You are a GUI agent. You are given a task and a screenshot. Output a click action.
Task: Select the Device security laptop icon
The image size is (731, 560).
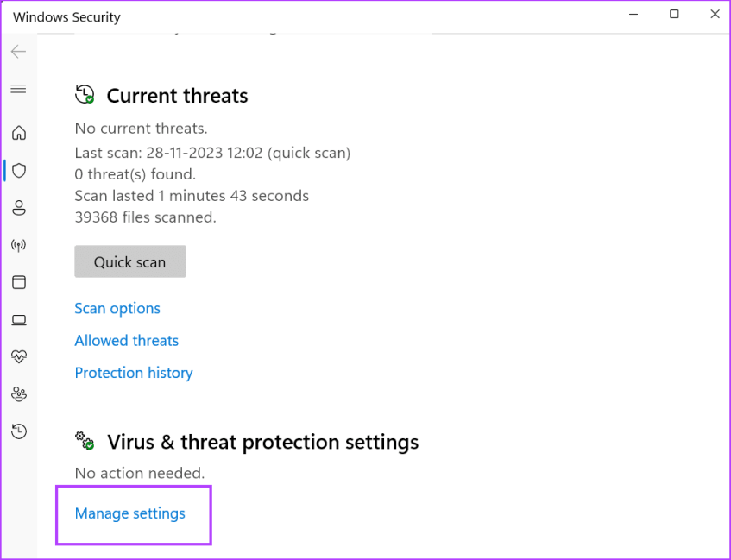click(19, 319)
